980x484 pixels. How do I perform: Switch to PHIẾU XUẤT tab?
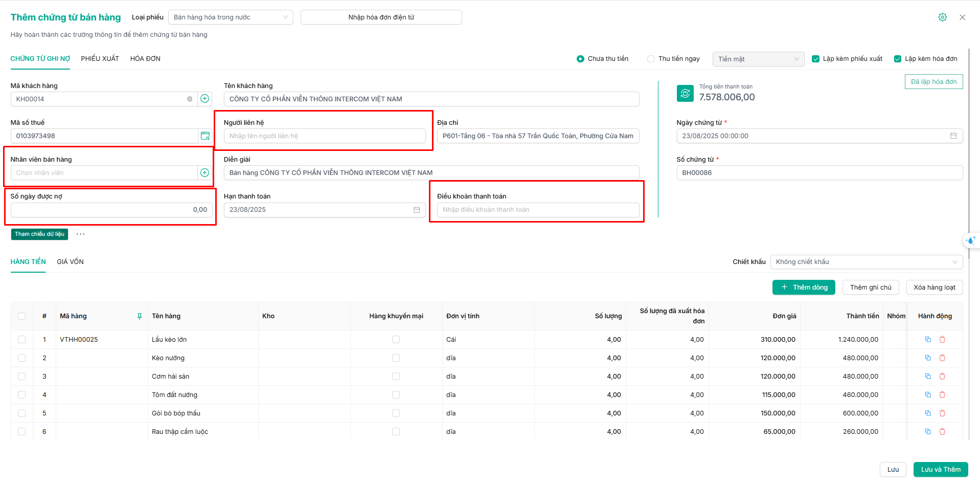tap(100, 59)
